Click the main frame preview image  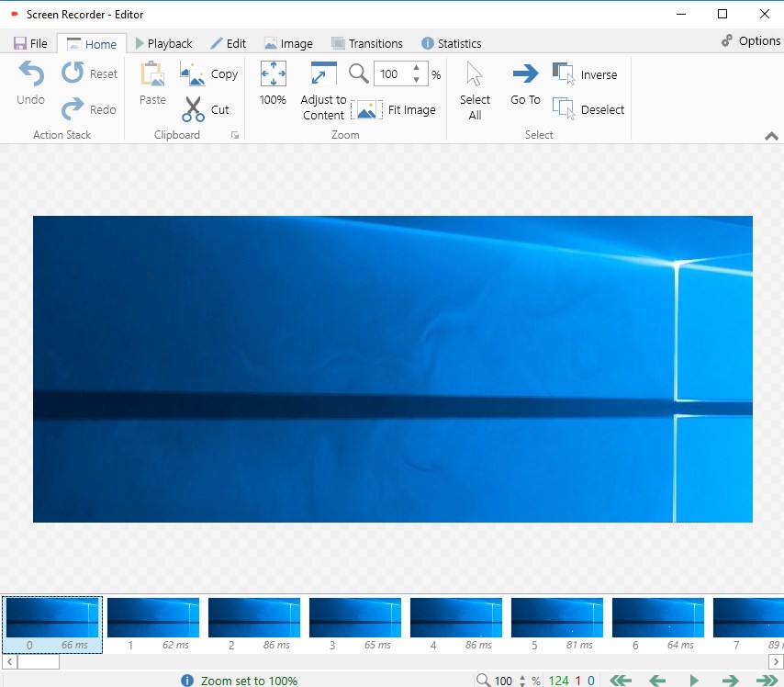(393, 369)
